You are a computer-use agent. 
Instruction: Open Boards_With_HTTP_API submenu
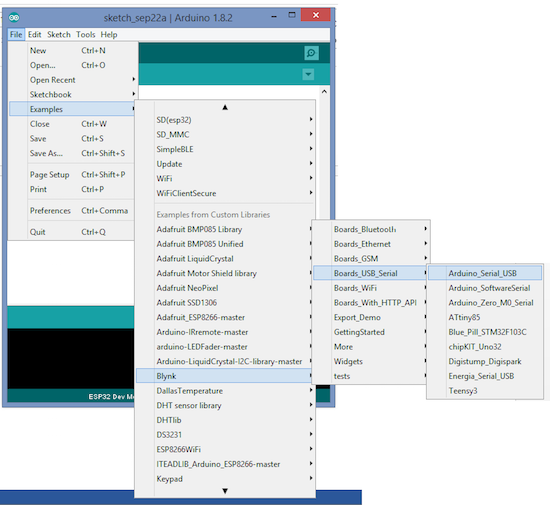(370, 303)
